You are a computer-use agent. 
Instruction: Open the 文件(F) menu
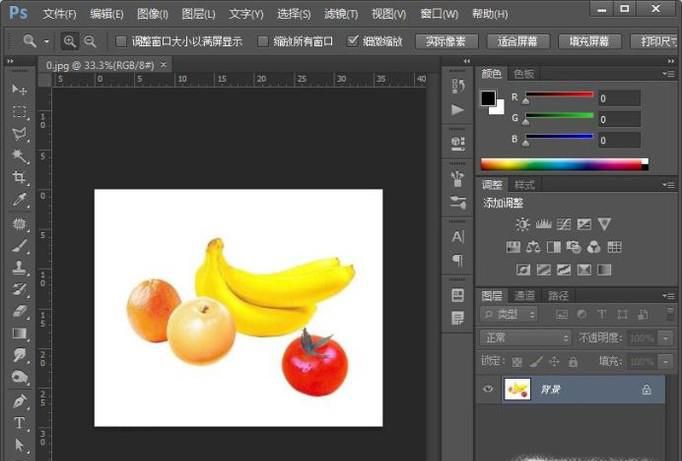pos(60,14)
